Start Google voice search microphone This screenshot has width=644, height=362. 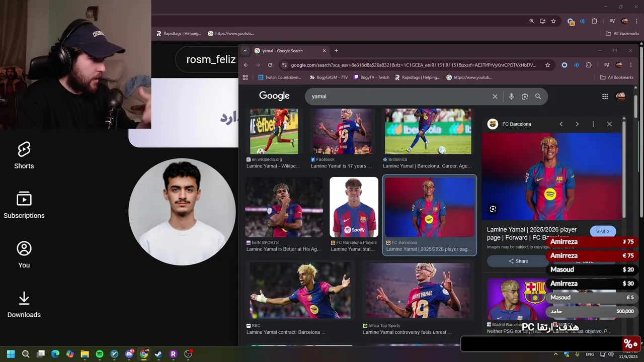[x=511, y=97]
